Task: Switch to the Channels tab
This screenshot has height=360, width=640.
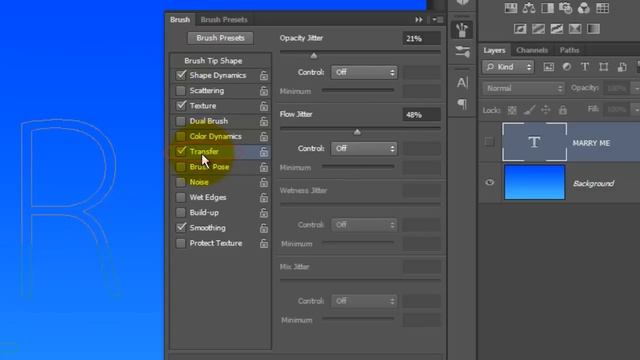Action: click(532, 50)
